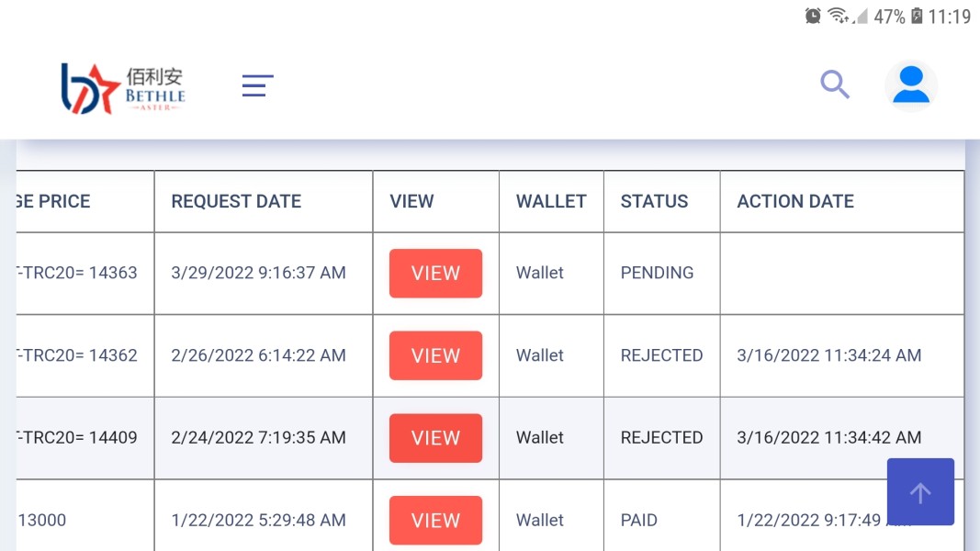Screen dimensions: 980x551
Task: View the rejected 2/24/2022 request
Action: point(435,438)
